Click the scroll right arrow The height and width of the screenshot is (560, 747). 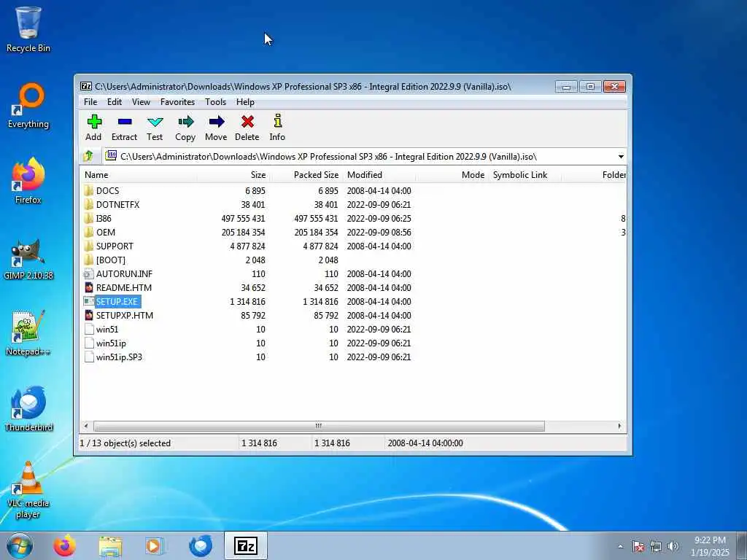(x=619, y=426)
